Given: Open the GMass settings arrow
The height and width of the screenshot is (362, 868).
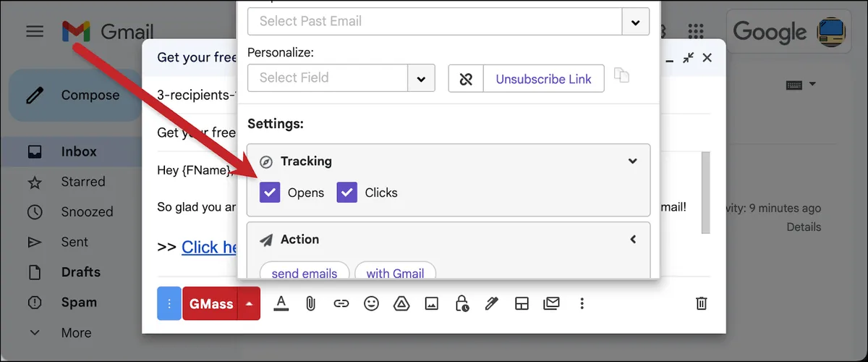Looking at the screenshot, I should point(249,304).
